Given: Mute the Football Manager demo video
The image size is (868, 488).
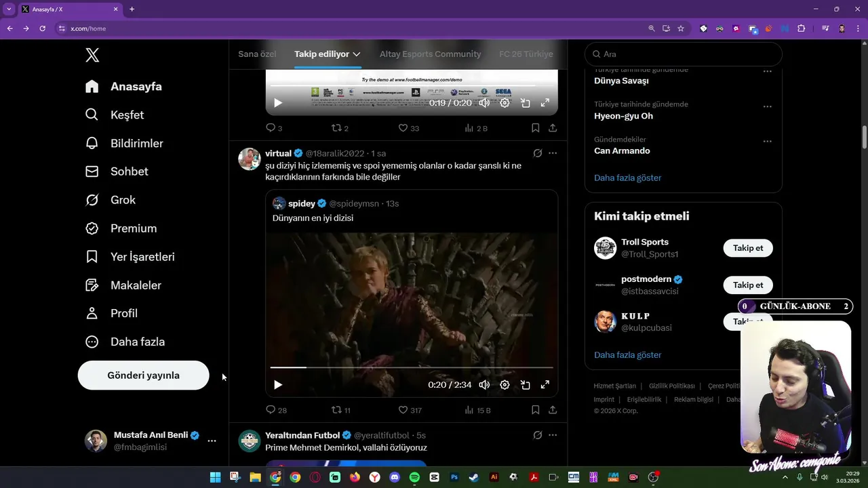Looking at the screenshot, I should [484, 103].
